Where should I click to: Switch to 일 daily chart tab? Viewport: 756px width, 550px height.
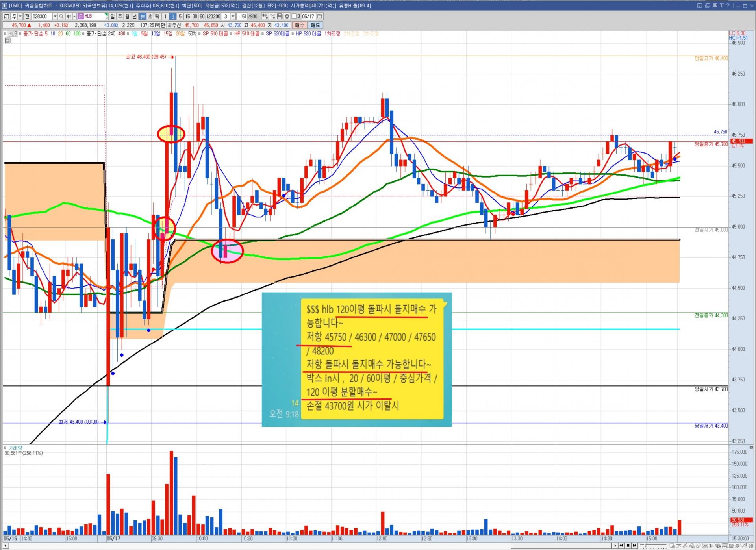click(x=113, y=16)
